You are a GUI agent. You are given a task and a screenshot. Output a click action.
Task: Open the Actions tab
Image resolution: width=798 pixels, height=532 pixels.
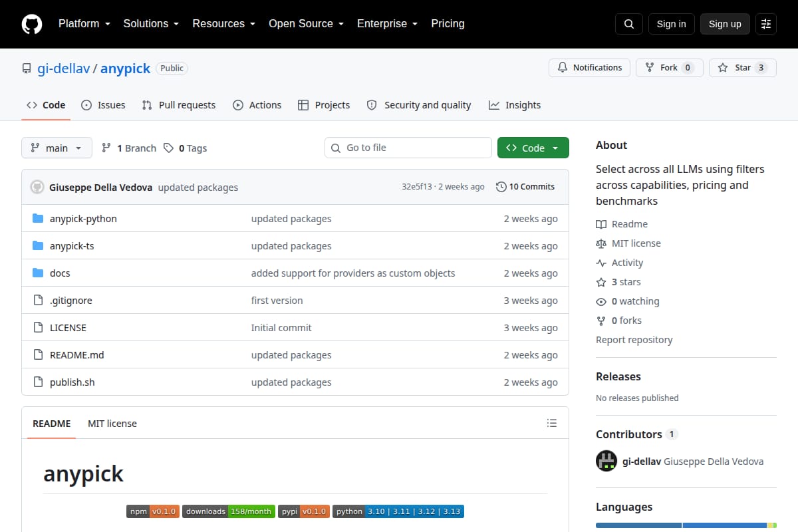click(x=257, y=105)
